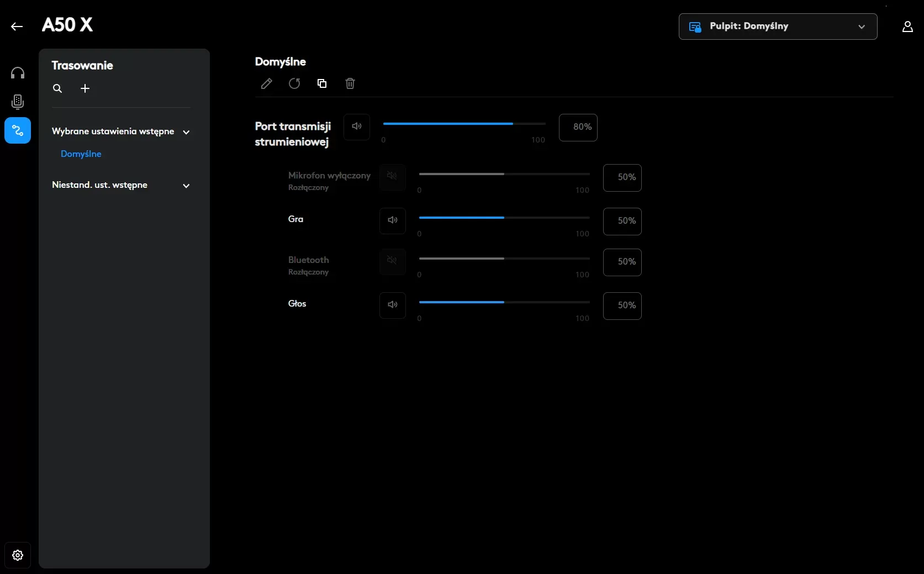Search routing presets with magnifier icon
Screen dimensions: 924x574
57,88
